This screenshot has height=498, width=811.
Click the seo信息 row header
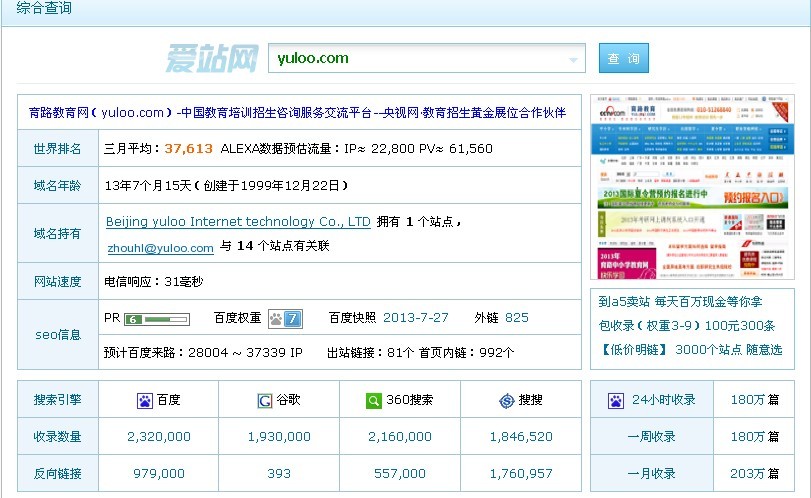pos(58,335)
